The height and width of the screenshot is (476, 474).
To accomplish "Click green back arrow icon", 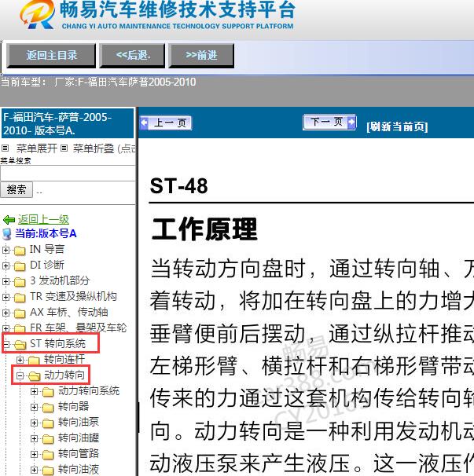I will click(x=9, y=219).
